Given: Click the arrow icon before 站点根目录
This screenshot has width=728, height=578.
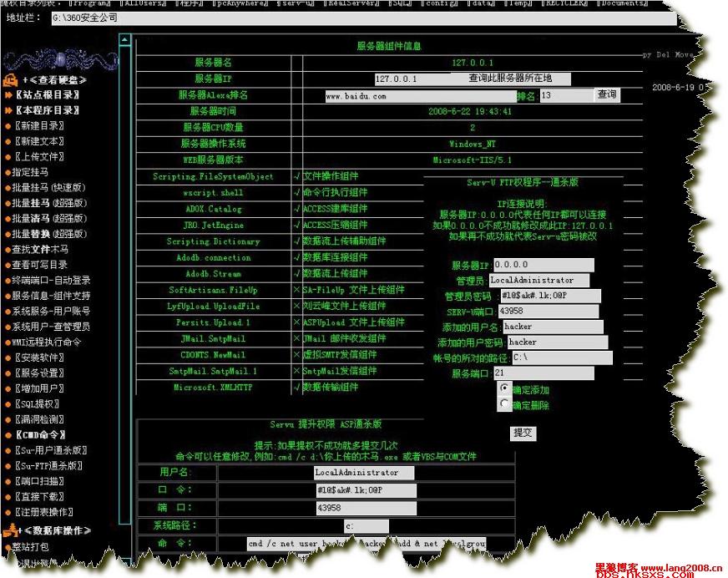Looking at the screenshot, I should click(8, 94).
